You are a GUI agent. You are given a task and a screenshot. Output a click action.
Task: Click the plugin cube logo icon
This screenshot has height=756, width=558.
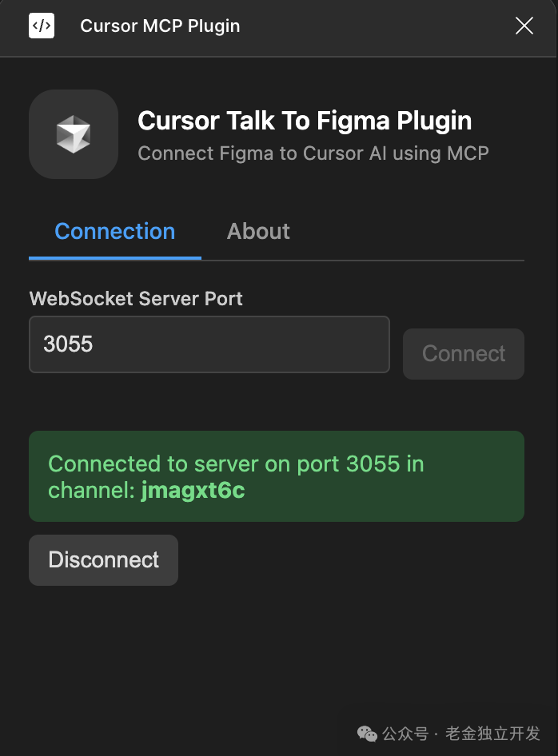(74, 134)
